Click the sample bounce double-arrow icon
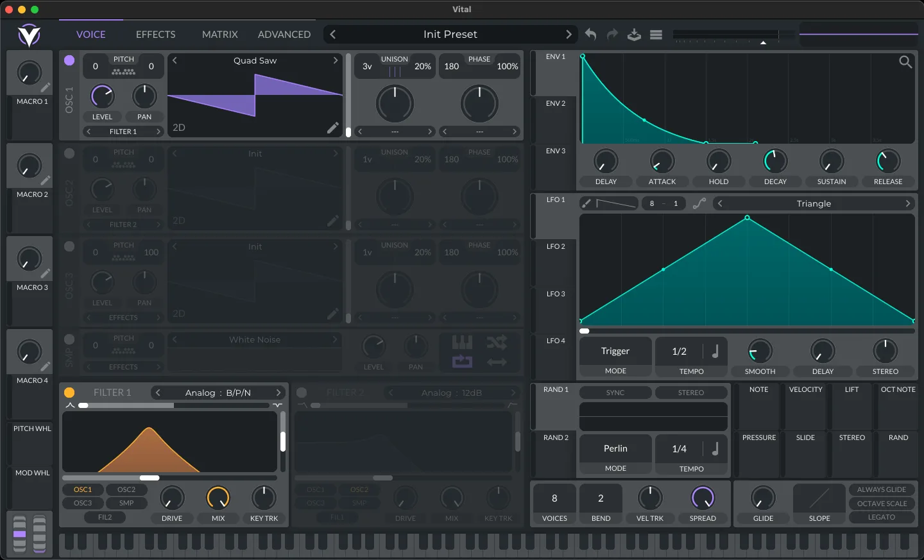Image resolution: width=924 pixels, height=560 pixels. (497, 362)
